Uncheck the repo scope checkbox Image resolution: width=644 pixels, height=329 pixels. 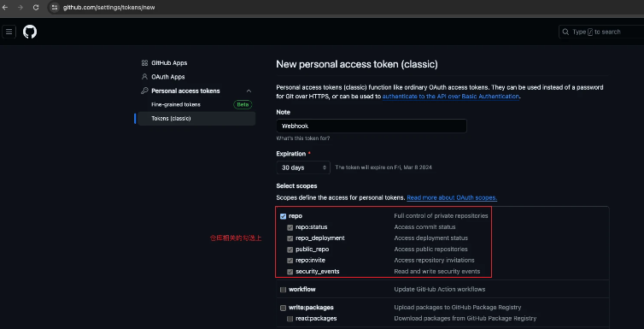point(283,216)
